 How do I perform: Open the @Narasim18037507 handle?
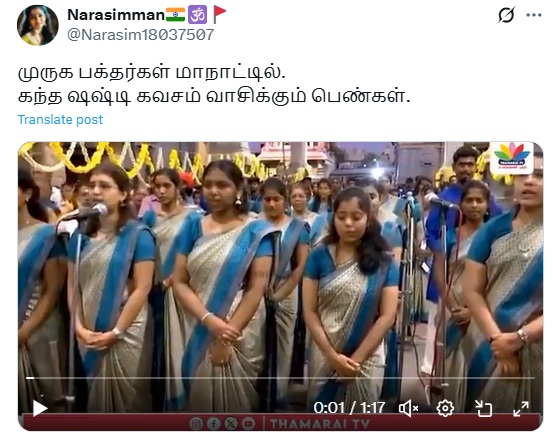pyautogui.click(x=140, y=35)
